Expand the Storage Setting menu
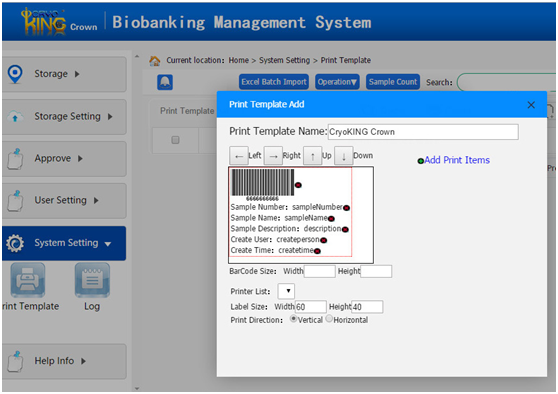Viewport: 558px width, 394px height. (x=64, y=117)
